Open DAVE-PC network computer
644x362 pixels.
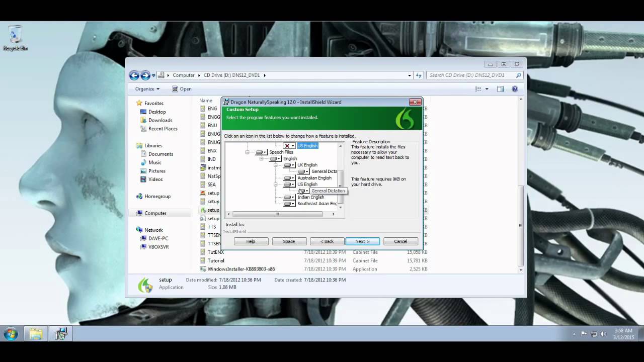click(x=158, y=238)
